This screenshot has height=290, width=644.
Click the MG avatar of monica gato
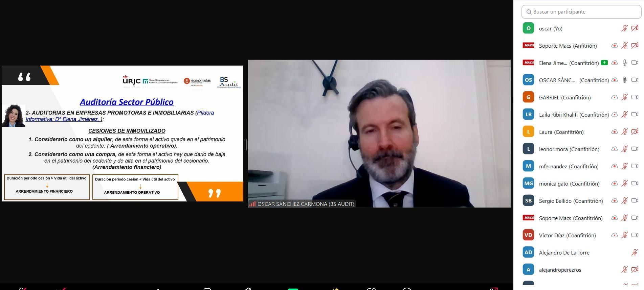point(528,183)
